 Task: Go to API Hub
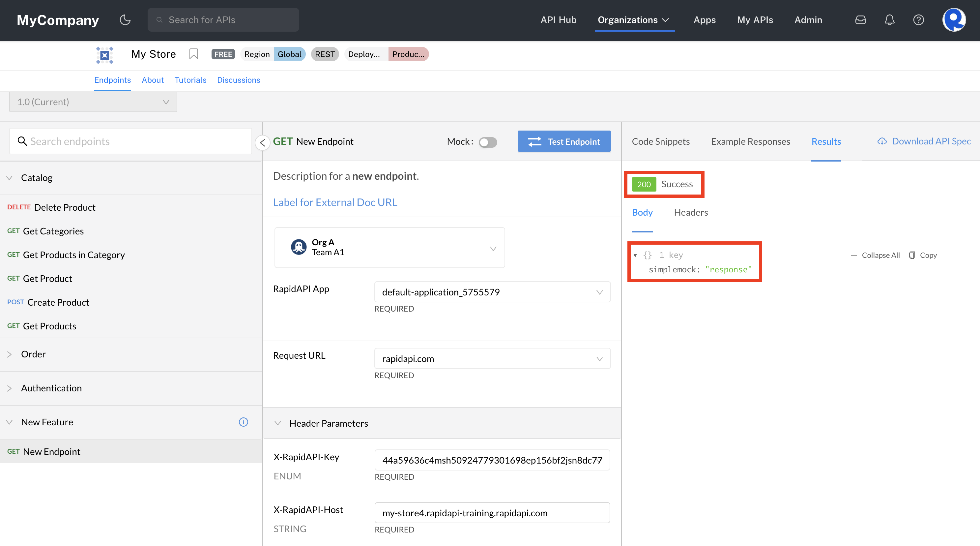(x=558, y=20)
